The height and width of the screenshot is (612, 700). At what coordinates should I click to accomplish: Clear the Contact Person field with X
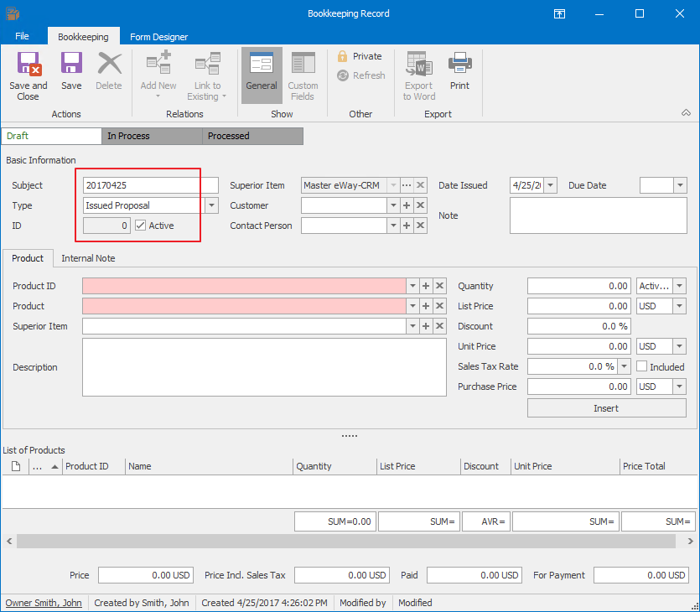click(420, 226)
